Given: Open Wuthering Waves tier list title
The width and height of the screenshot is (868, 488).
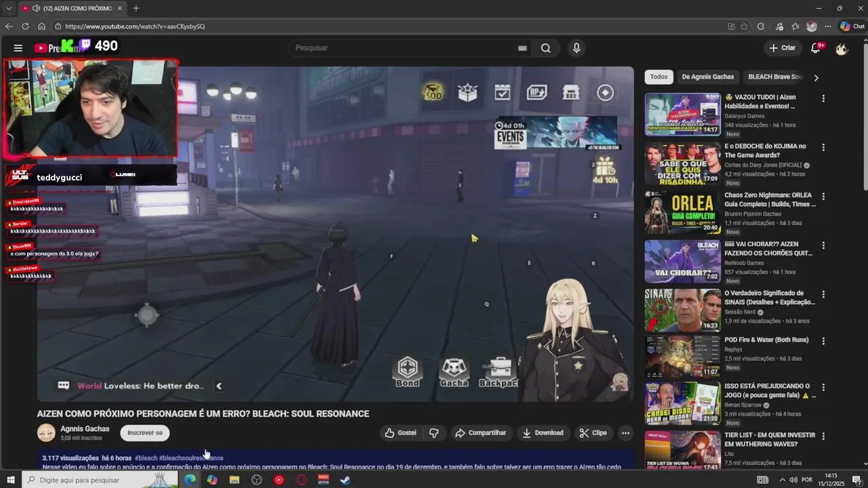Looking at the screenshot, I should (770, 440).
